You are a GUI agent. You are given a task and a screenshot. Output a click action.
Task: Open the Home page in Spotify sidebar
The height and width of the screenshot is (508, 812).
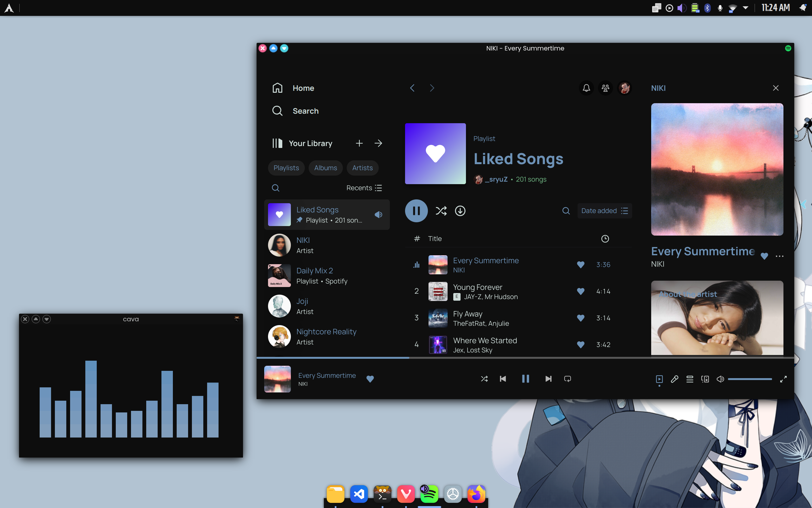tap(293, 88)
